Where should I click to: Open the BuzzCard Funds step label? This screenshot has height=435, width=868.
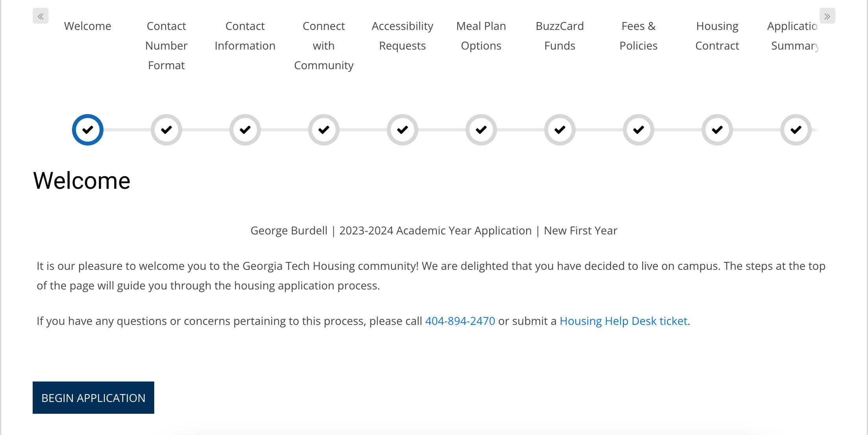pos(560,36)
